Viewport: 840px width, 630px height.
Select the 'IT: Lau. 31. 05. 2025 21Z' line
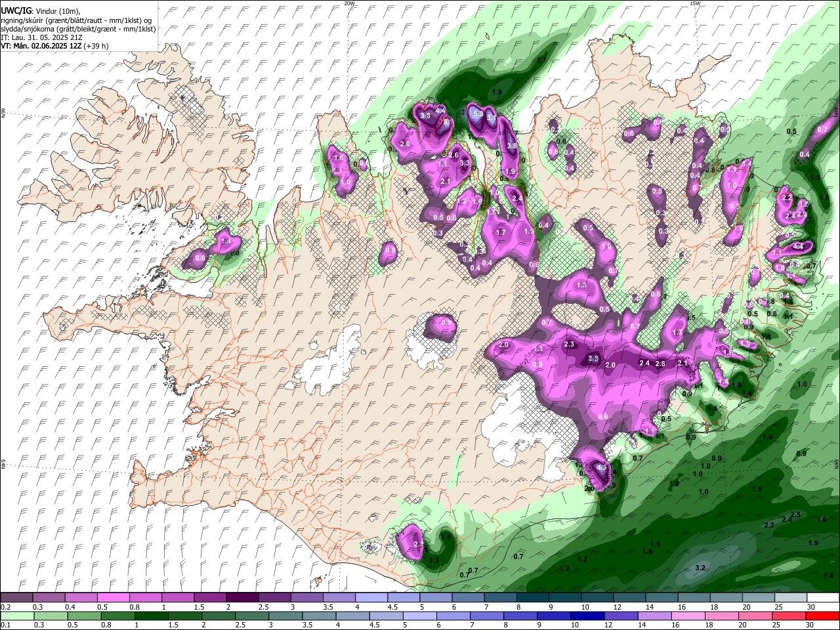coord(41,37)
